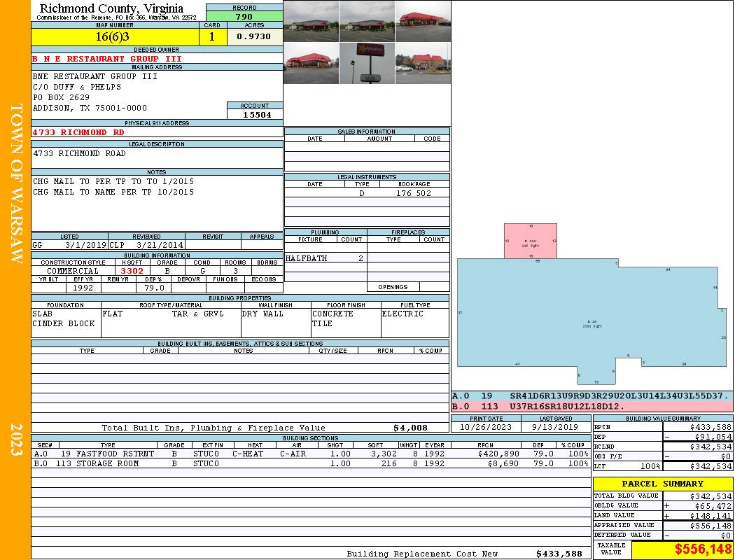Click the built-ins total value $4,008
Image resolution: width=735 pixels, height=560 pixels.
(x=410, y=428)
